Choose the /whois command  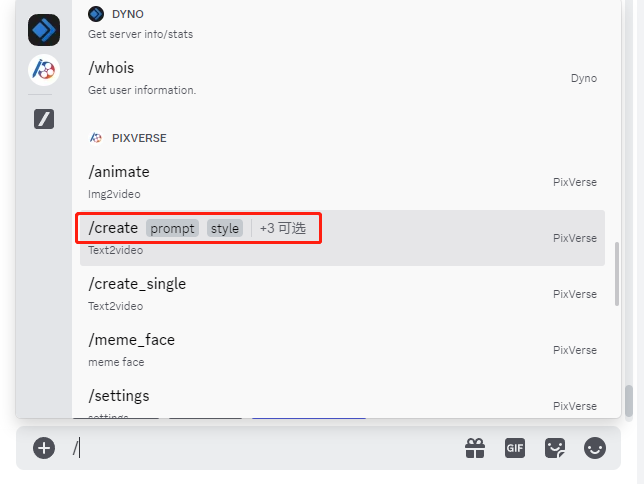342,78
